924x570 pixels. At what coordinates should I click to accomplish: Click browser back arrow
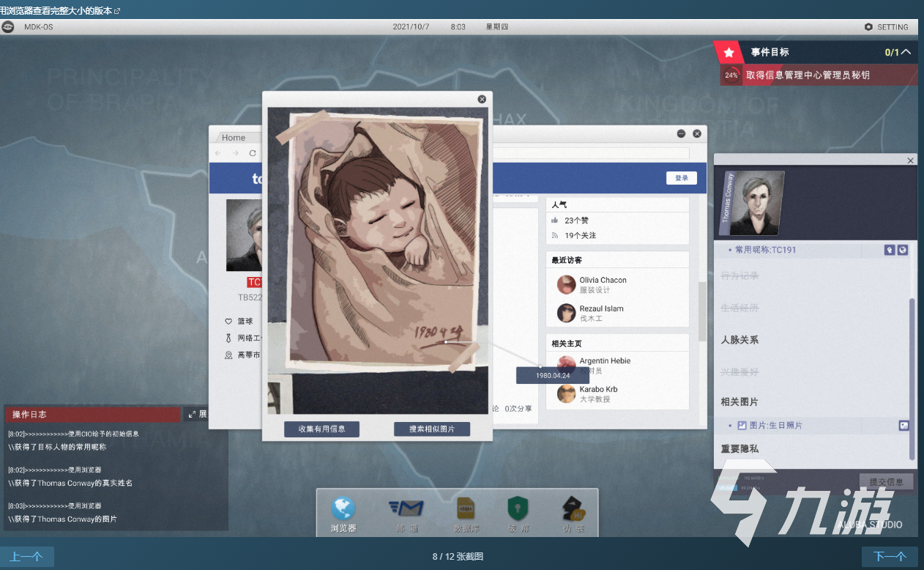coord(217,153)
